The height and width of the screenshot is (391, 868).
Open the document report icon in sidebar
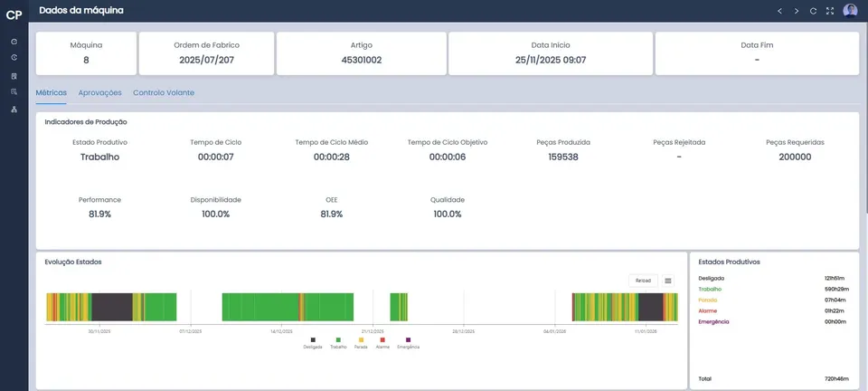coord(14,76)
